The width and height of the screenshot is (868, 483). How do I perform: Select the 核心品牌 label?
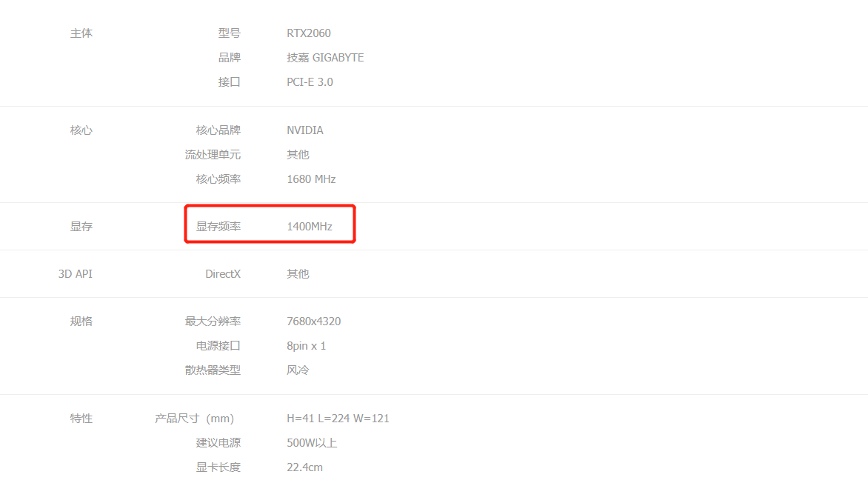point(218,130)
